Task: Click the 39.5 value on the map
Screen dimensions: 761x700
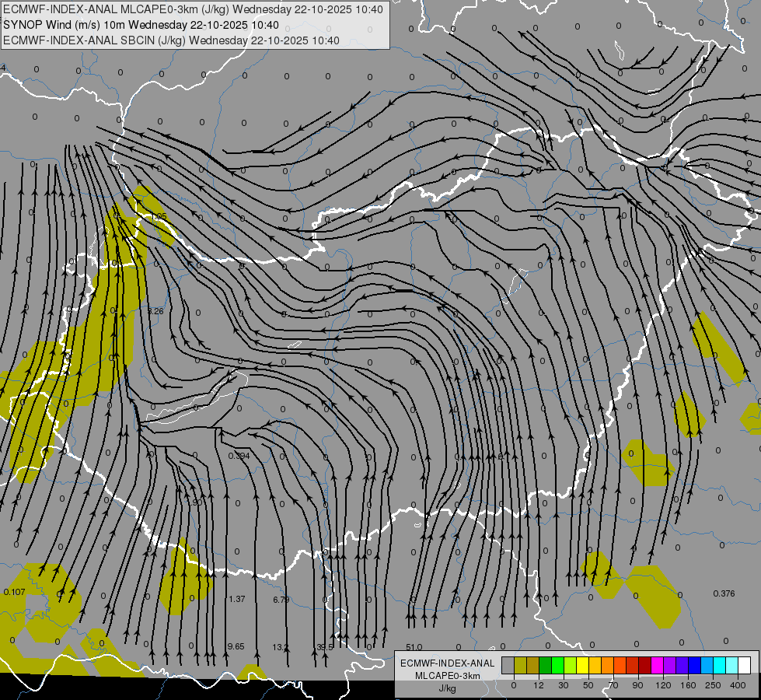Action: (x=325, y=647)
